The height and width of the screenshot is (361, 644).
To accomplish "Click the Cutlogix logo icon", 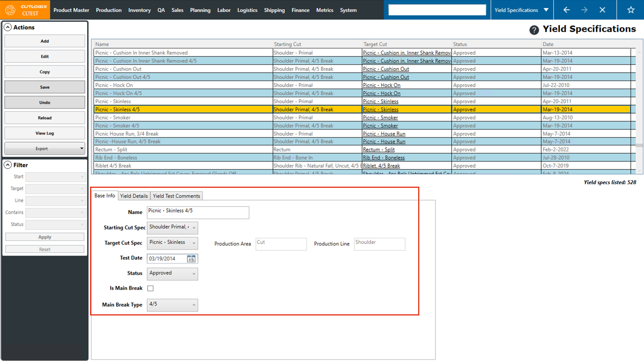I will (10, 10).
